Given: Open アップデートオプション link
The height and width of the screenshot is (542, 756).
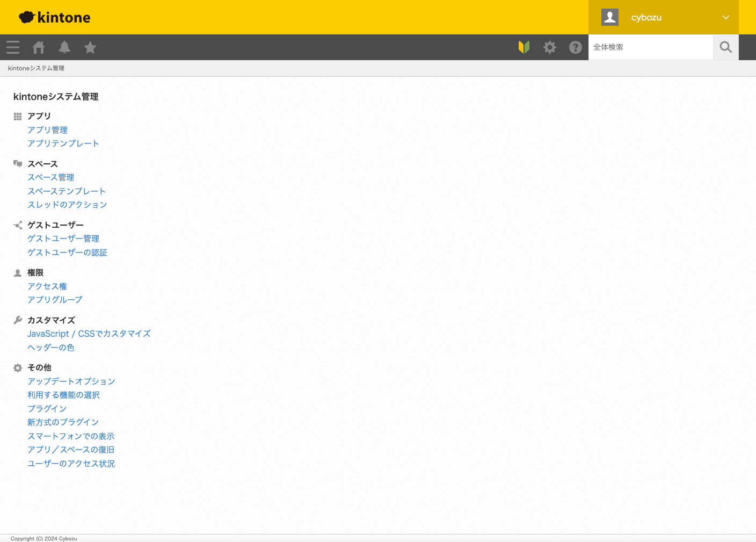Looking at the screenshot, I should [71, 381].
